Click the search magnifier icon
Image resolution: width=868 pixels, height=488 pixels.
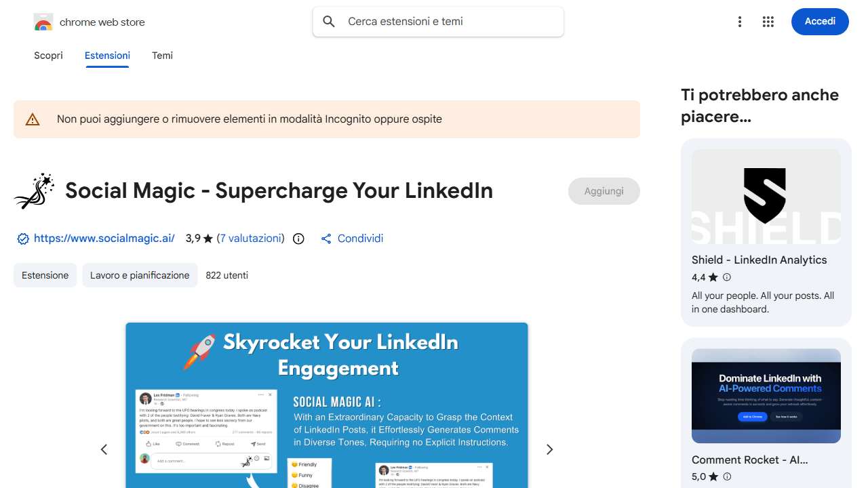[329, 22]
